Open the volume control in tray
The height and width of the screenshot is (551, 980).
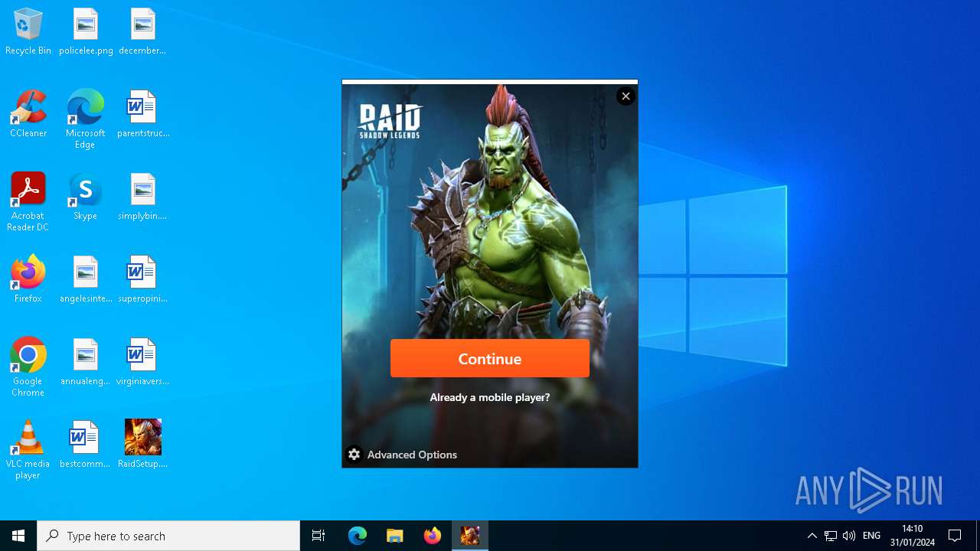849,536
